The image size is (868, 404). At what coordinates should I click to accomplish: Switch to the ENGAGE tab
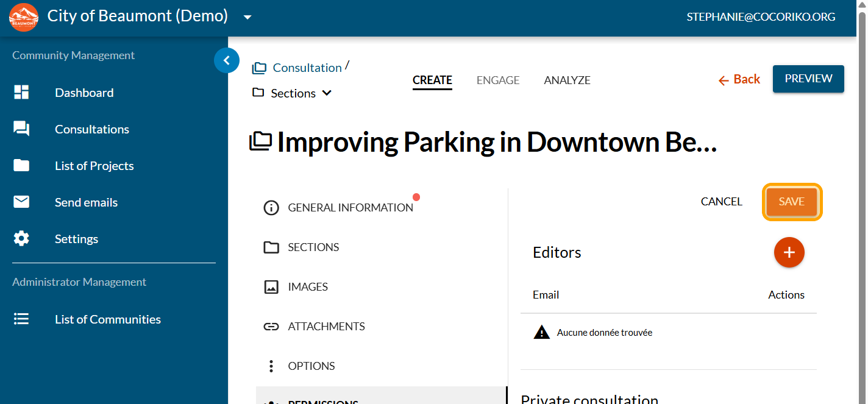click(x=498, y=80)
